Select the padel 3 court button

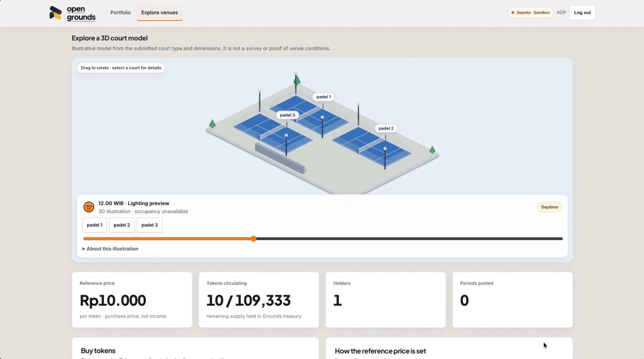point(149,225)
